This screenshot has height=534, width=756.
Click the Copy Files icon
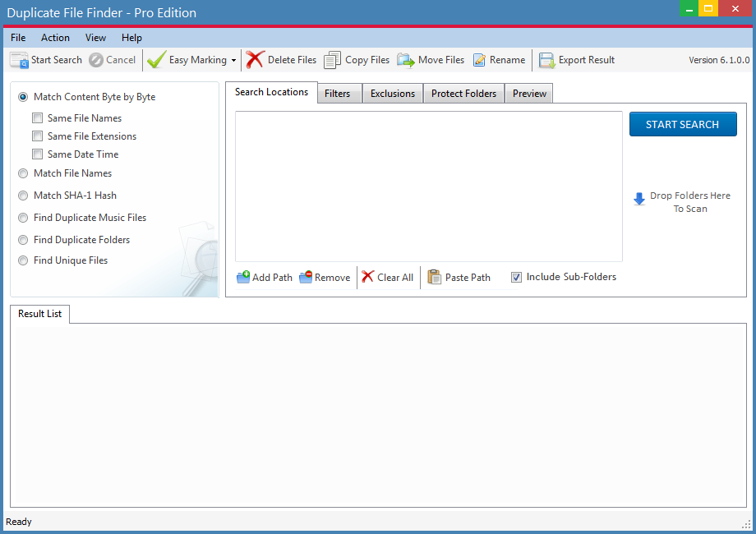click(332, 60)
